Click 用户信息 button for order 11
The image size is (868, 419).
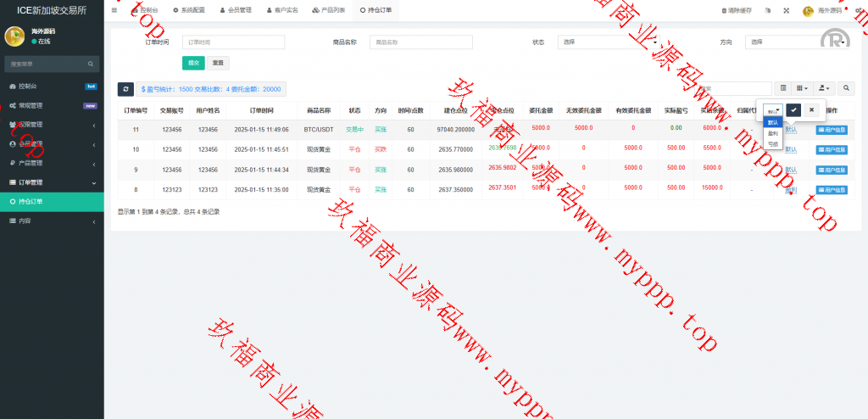[x=832, y=129]
